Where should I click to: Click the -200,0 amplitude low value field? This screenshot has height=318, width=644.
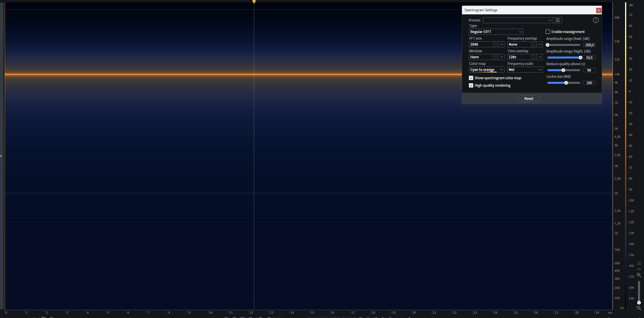[589, 45]
